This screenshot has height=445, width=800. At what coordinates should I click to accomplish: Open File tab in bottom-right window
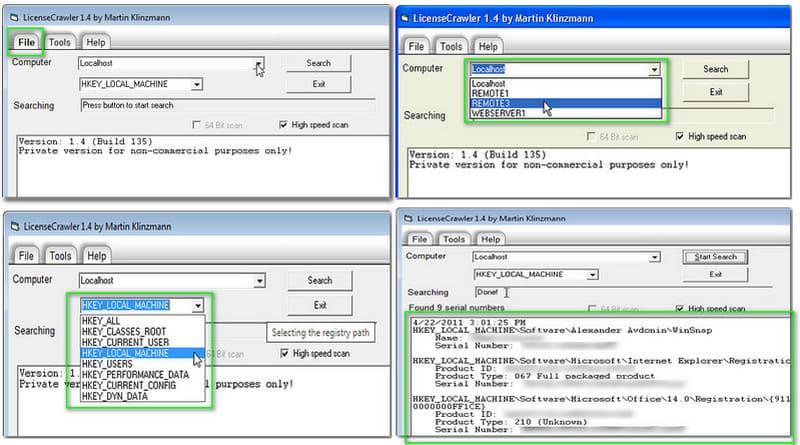[419, 239]
